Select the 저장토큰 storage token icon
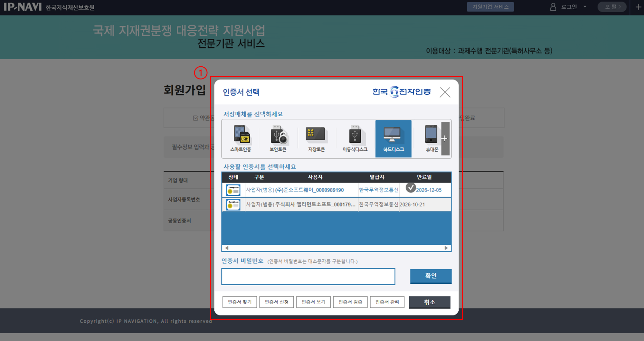Screen dimensions: 644x341 coord(316,138)
